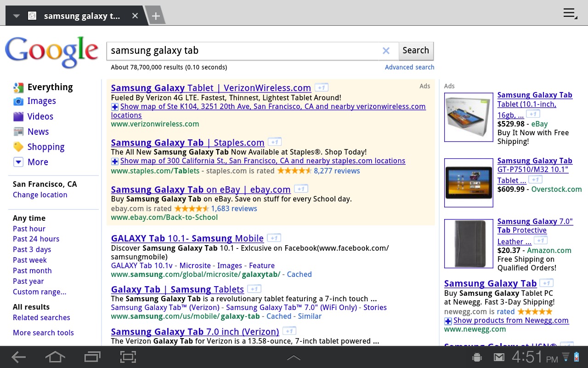+1 the Galaxy Tab 7.0 inch result
Image resolution: width=588 pixels, height=368 pixels.
(x=289, y=331)
